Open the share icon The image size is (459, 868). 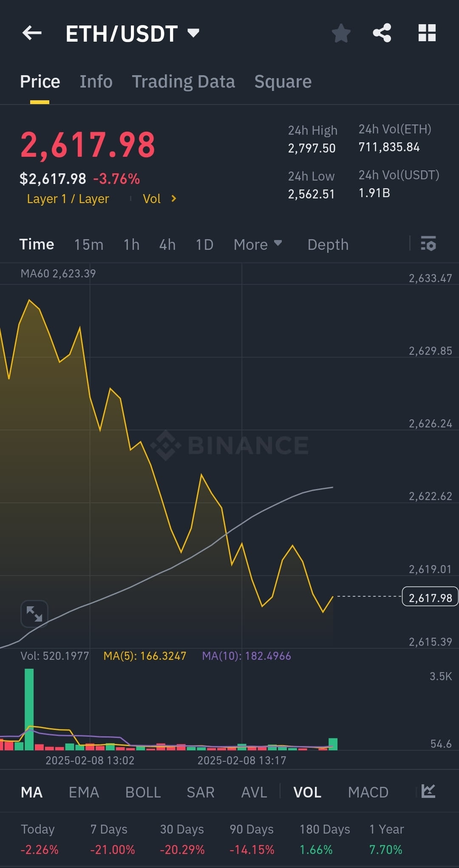click(x=382, y=33)
